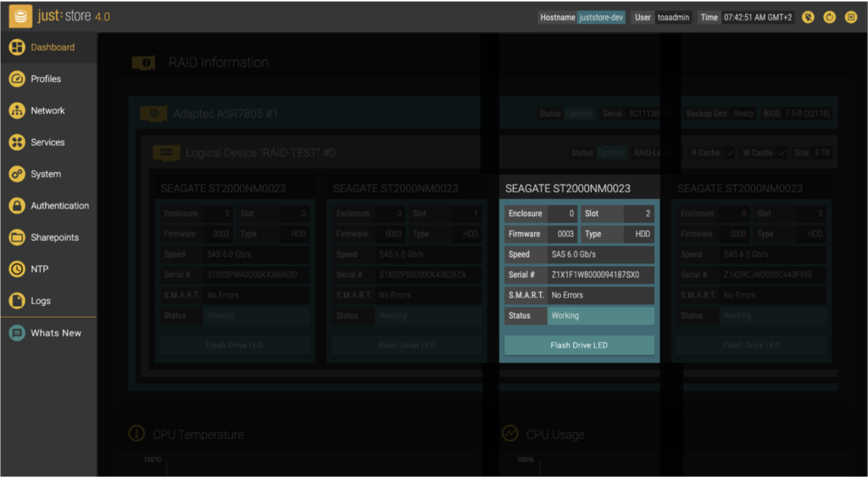
Task: Click the time value 07:42:51 AM GMT+2
Action: [758, 17]
